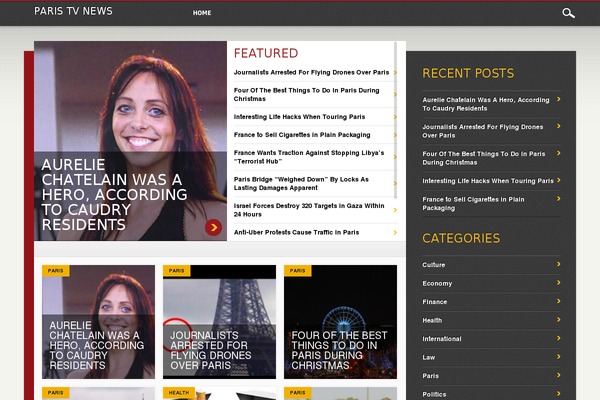The image size is (600, 400).
Task: Click chevron beside featured 'Israel Forces Destroy' row
Action: pyautogui.click(x=395, y=210)
